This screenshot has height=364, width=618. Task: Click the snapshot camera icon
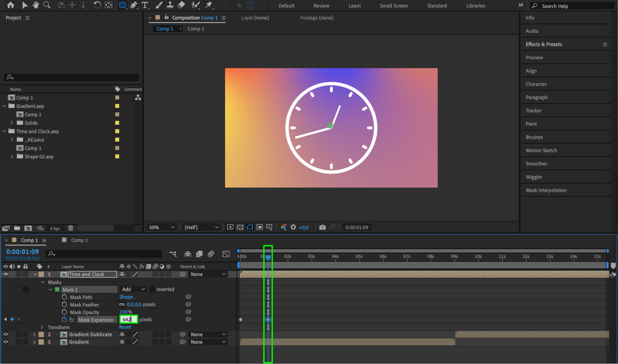322,227
